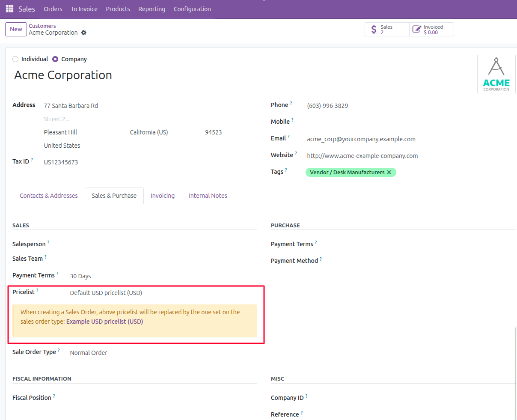Select the Company radio option
Screen dimensions: 517x420
[x=55, y=59]
